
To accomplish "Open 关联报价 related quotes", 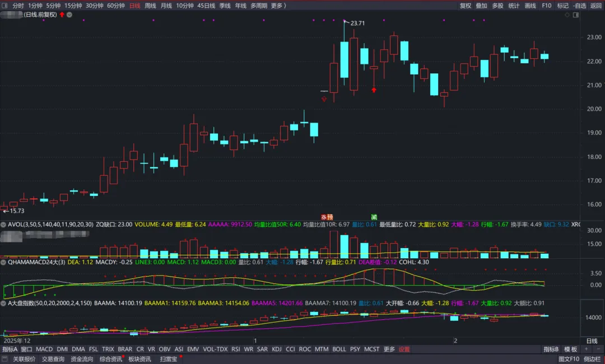I will (x=24, y=359).
